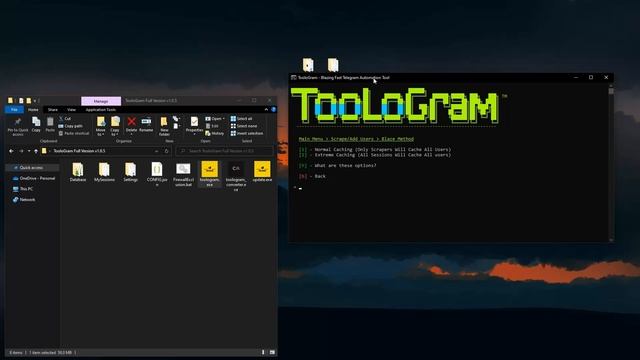Click the Cut scissors command
The image size is (640, 360).
pyautogui.click(x=64, y=118)
